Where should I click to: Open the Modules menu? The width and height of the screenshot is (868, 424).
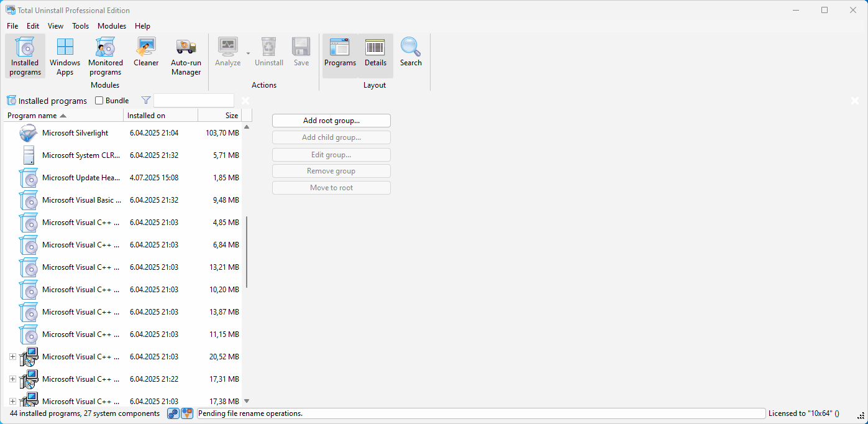(x=112, y=26)
